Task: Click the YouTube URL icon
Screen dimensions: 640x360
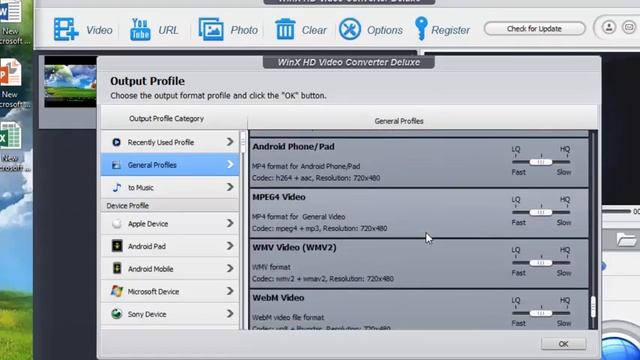Action: coord(140,29)
